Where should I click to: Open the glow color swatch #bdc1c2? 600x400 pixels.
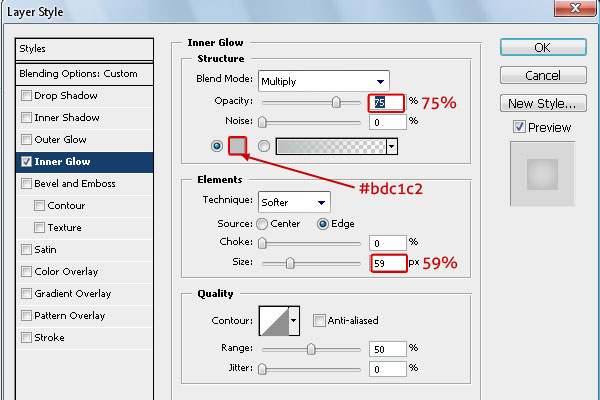pyautogui.click(x=237, y=146)
